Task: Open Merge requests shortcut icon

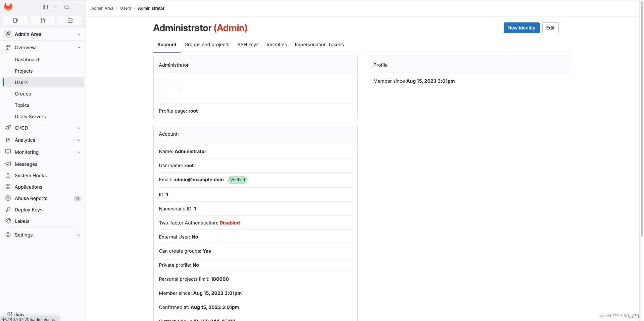Action: click(x=43, y=20)
